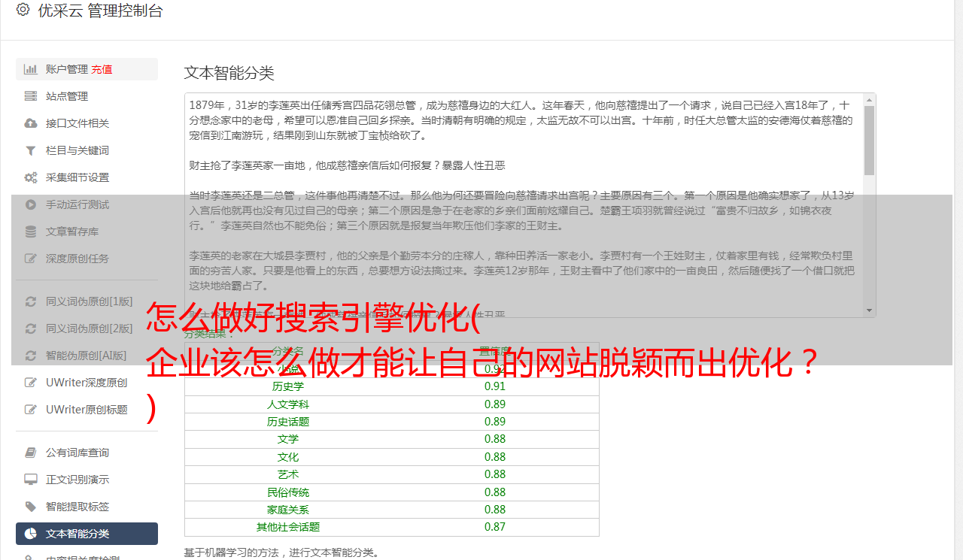This screenshot has width=963, height=560.
Task: Click the cloud icon for 接口文件相关
Action: [x=30, y=123]
